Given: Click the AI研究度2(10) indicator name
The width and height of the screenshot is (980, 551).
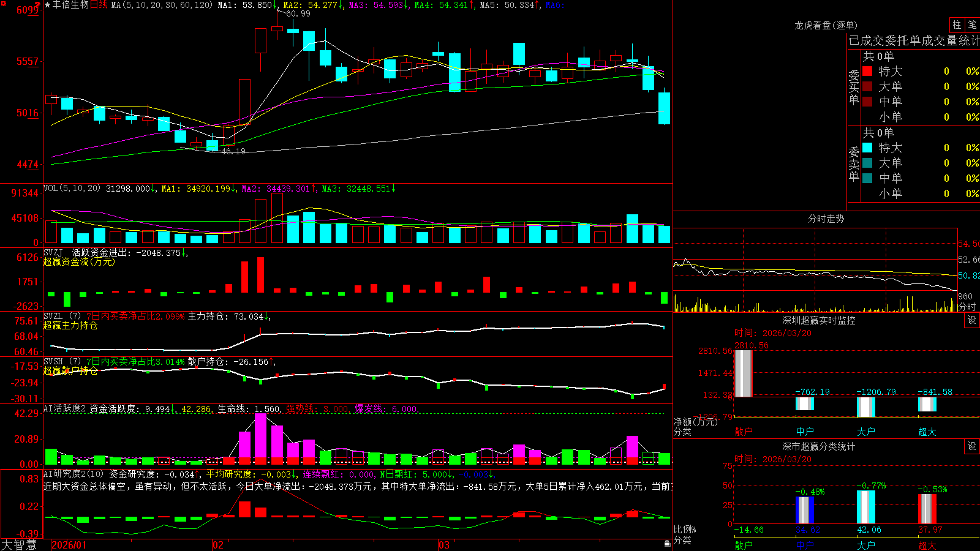Looking at the screenshot, I should tap(73, 474).
